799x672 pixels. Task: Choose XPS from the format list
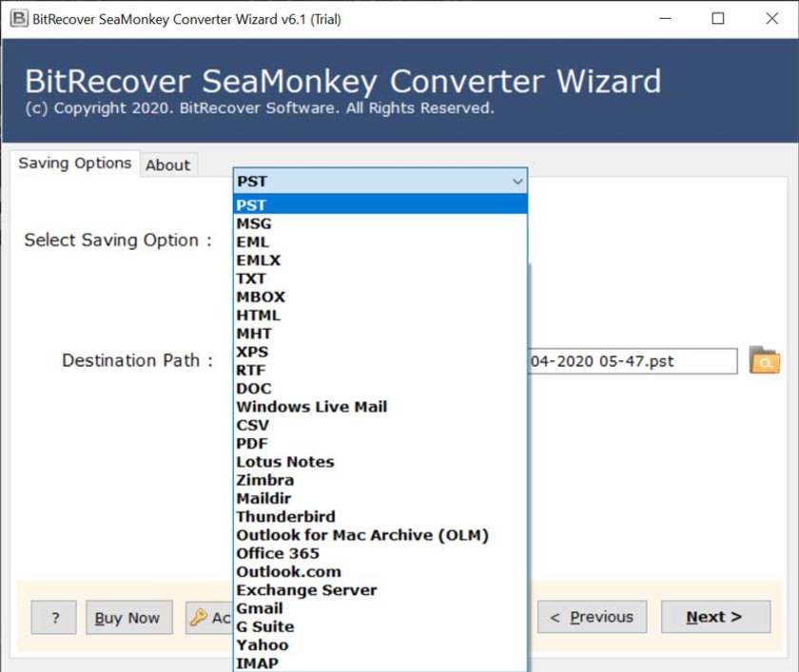380,352
